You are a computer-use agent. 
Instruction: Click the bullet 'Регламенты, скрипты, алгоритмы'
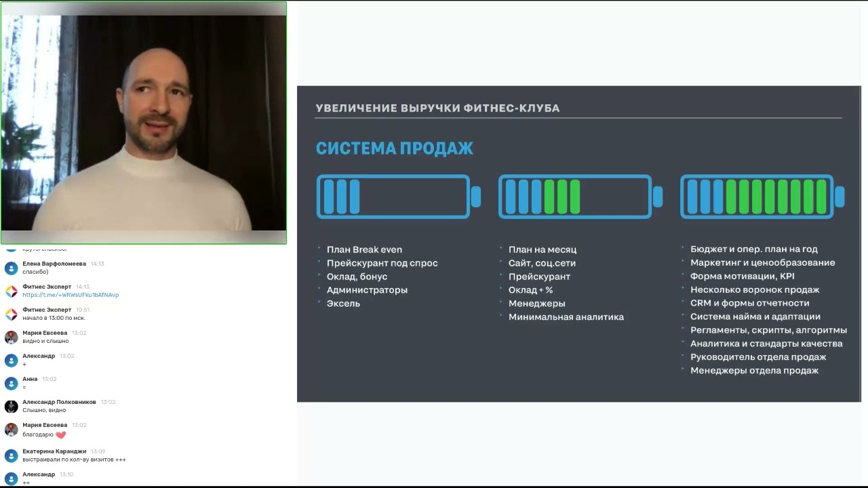tap(769, 330)
